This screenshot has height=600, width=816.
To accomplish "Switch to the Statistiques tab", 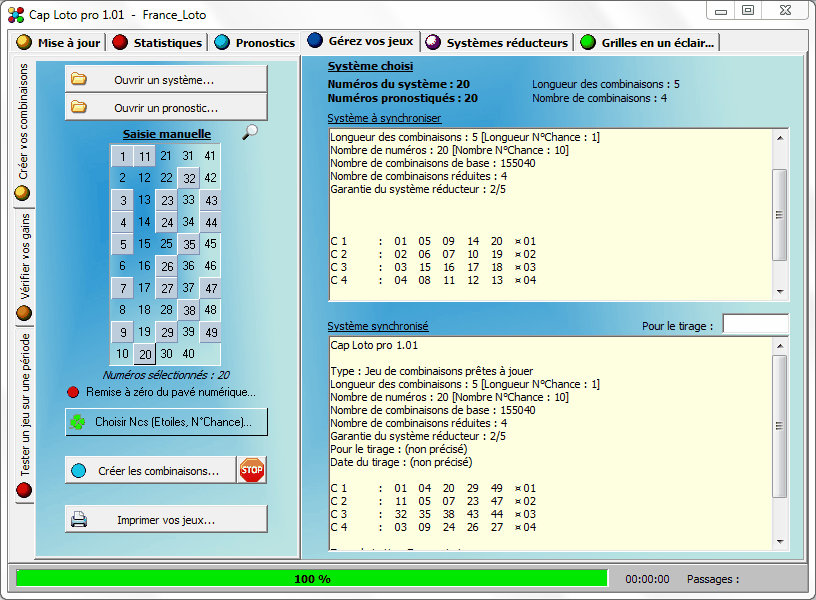I will pyautogui.click(x=158, y=43).
